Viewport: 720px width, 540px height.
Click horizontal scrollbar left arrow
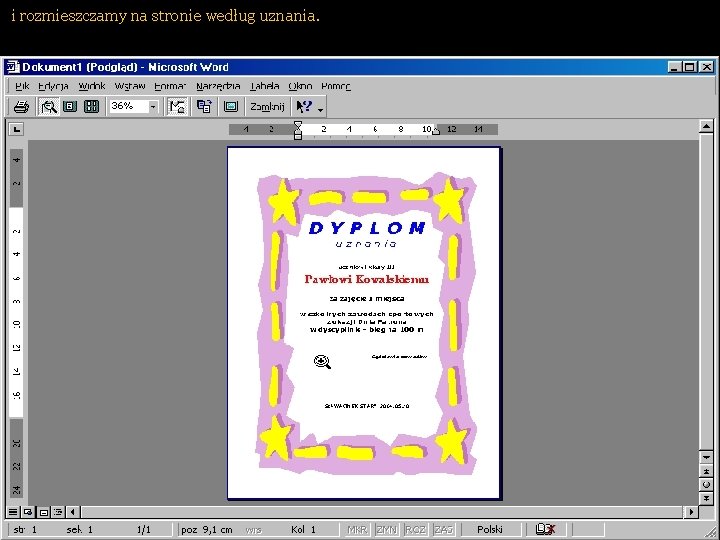(x=73, y=512)
